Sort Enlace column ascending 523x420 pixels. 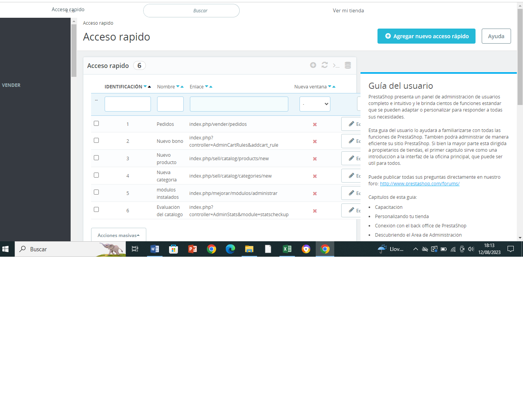coord(211,86)
